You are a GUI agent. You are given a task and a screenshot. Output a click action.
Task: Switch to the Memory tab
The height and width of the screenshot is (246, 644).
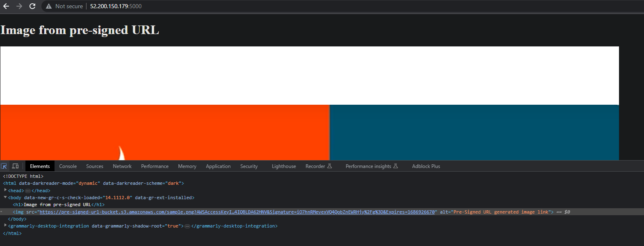pyautogui.click(x=187, y=166)
